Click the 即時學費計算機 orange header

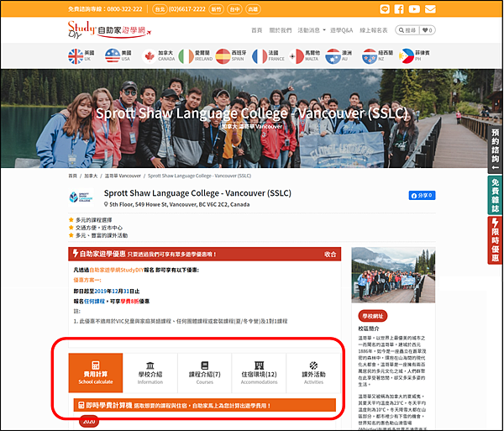pos(204,405)
